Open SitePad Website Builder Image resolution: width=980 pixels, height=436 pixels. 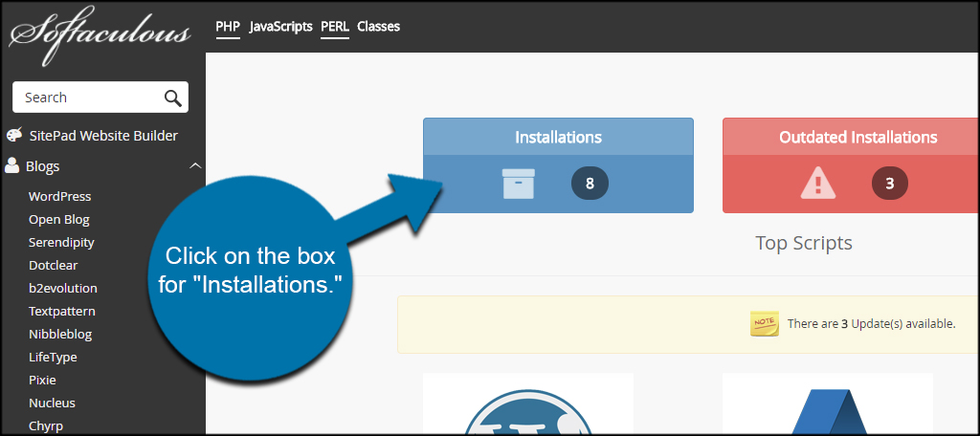pyautogui.click(x=103, y=136)
